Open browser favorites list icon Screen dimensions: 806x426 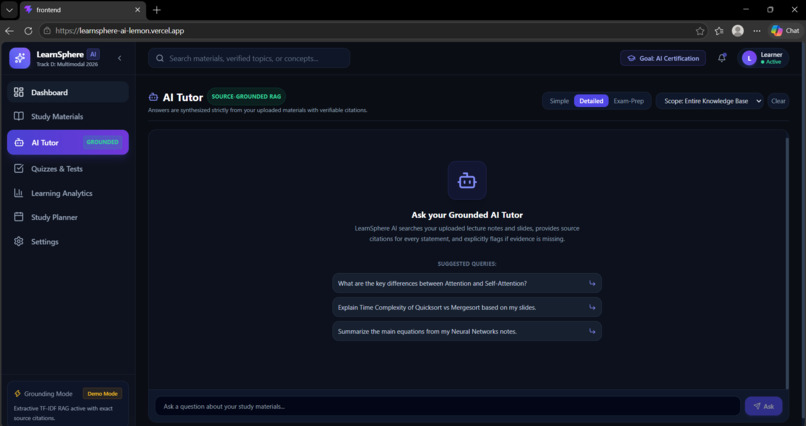pos(719,31)
